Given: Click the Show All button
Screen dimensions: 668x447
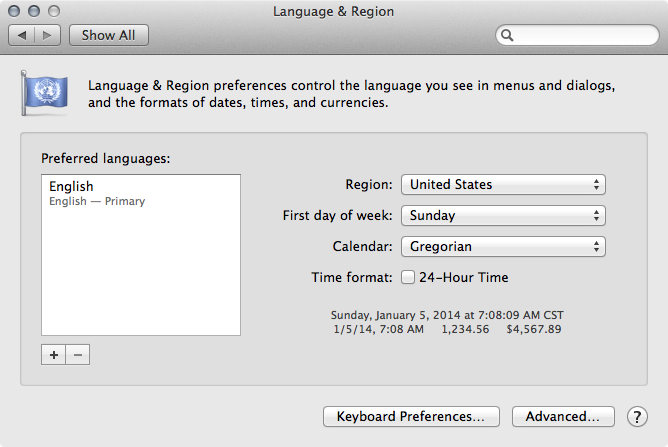Looking at the screenshot, I should point(109,35).
